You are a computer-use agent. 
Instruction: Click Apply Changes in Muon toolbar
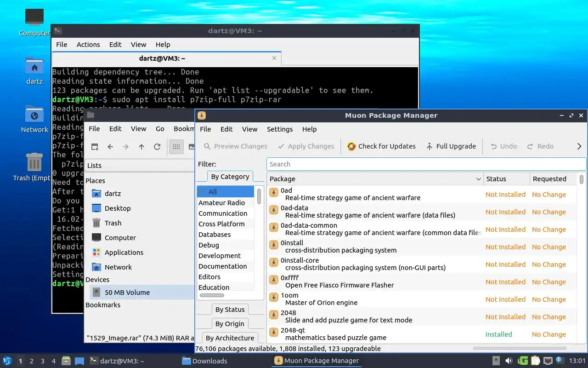(x=306, y=146)
